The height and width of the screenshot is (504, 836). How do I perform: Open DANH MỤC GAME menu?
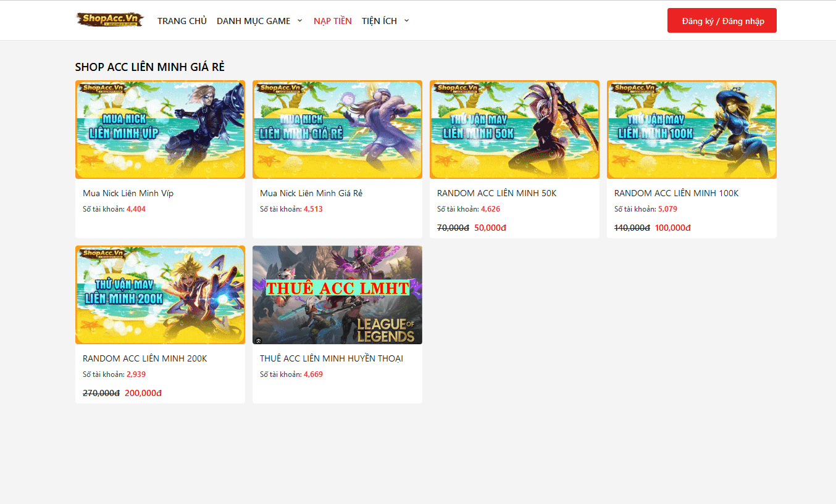click(253, 21)
